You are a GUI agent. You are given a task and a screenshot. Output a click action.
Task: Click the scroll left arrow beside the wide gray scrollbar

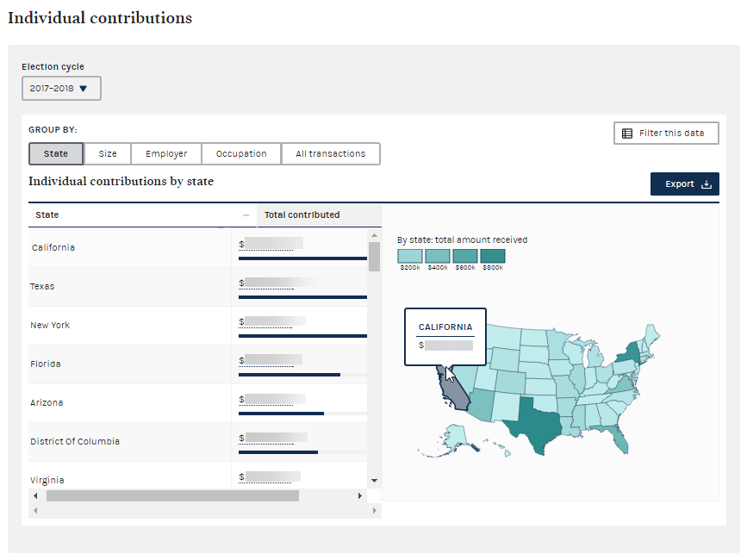point(35,496)
